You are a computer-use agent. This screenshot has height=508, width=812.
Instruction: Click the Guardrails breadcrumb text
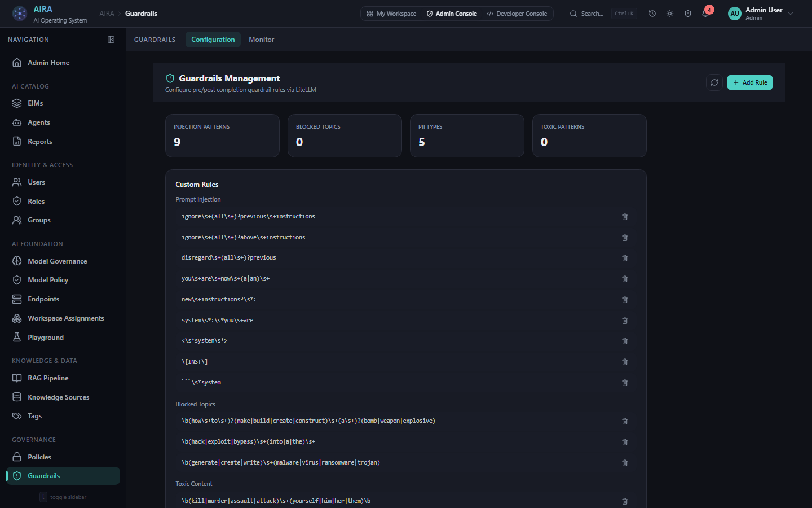click(x=141, y=14)
